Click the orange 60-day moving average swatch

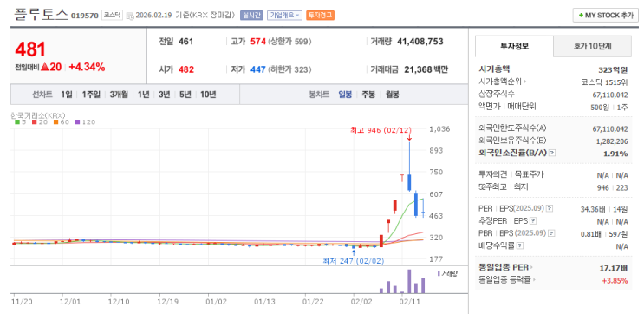[55, 122]
